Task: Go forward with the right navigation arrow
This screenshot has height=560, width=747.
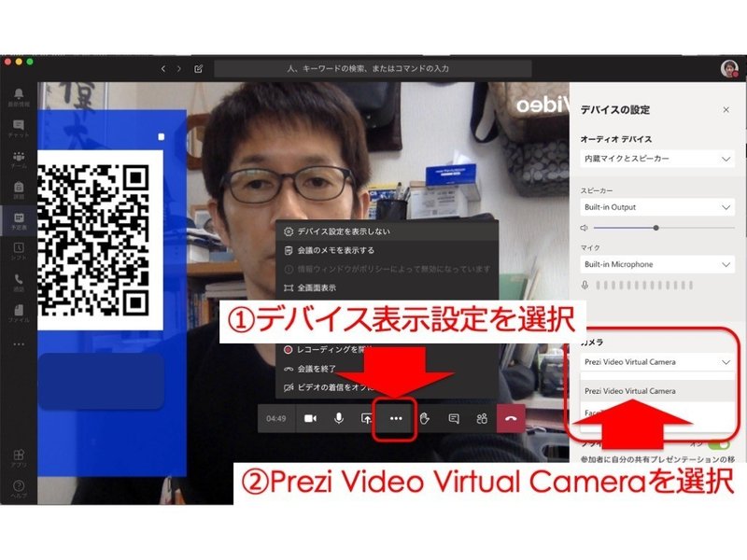Action: [x=179, y=68]
